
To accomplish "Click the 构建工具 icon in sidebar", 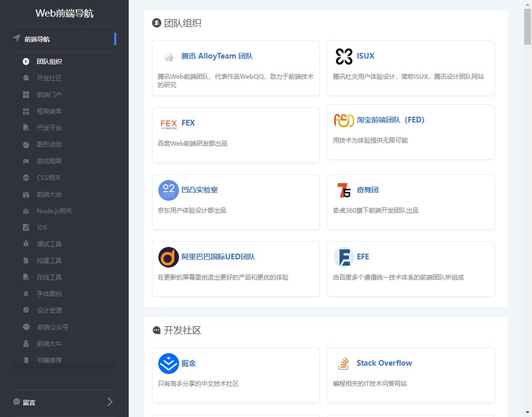I will 26,261.
